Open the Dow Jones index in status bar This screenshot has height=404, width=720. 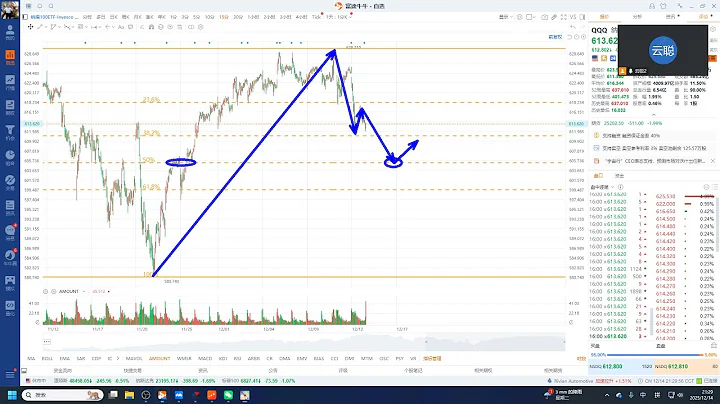tap(91, 381)
